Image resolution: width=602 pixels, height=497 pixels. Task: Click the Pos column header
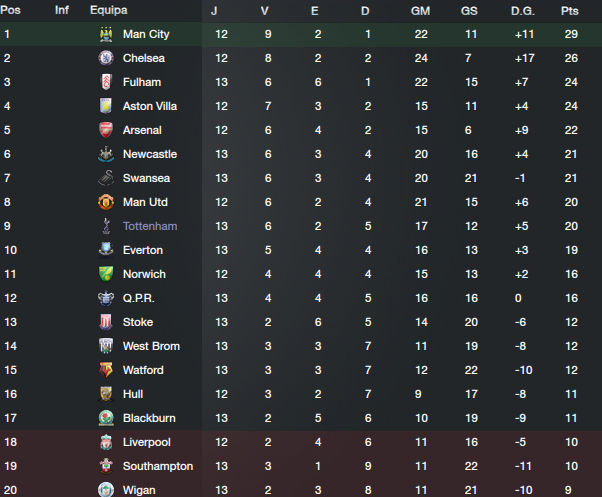[x=12, y=10]
